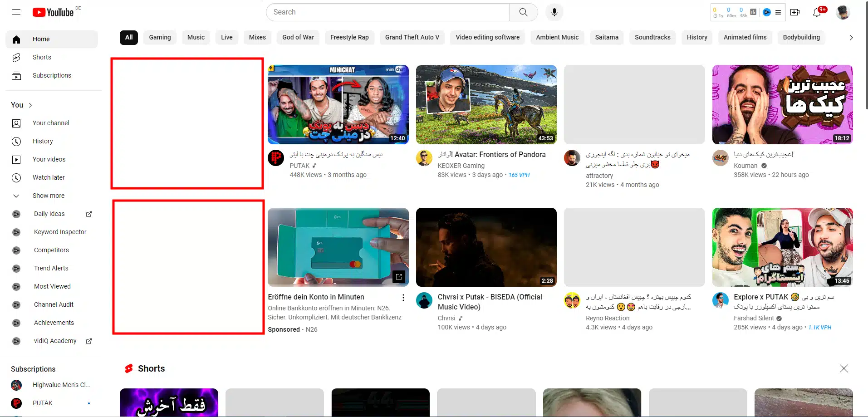Start voice search with microphone
Image resolution: width=868 pixels, height=417 pixels.
pyautogui.click(x=554, y=12)
